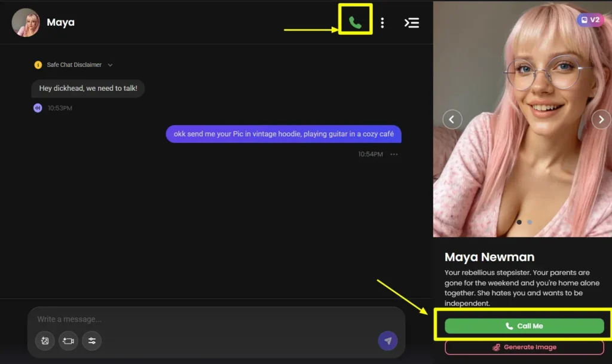Start a call using the green phone icon
The height and width of the screenshot is (364, 612).
pyautogui.click(x=356, y=22)
